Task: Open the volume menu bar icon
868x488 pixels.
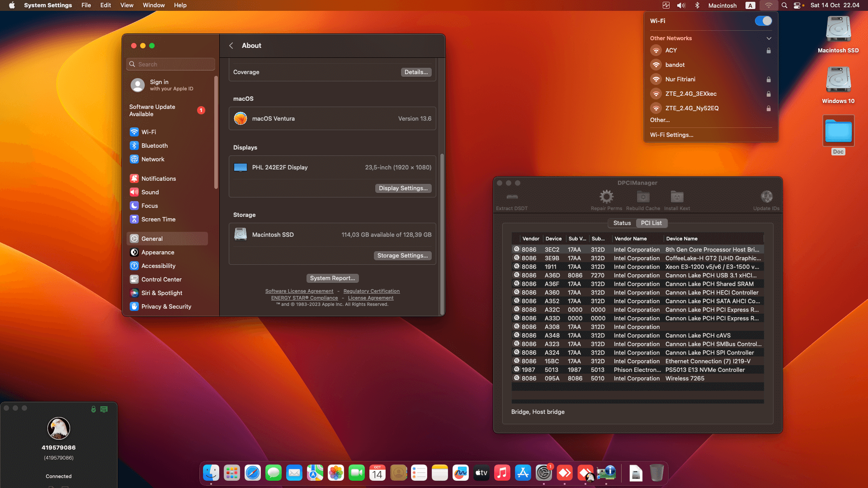Action: tap(681, 5)
